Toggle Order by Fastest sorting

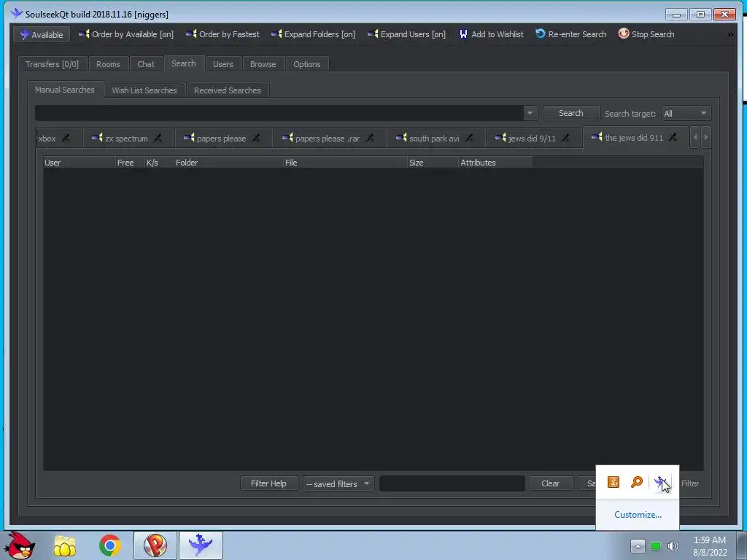point(222,34)
